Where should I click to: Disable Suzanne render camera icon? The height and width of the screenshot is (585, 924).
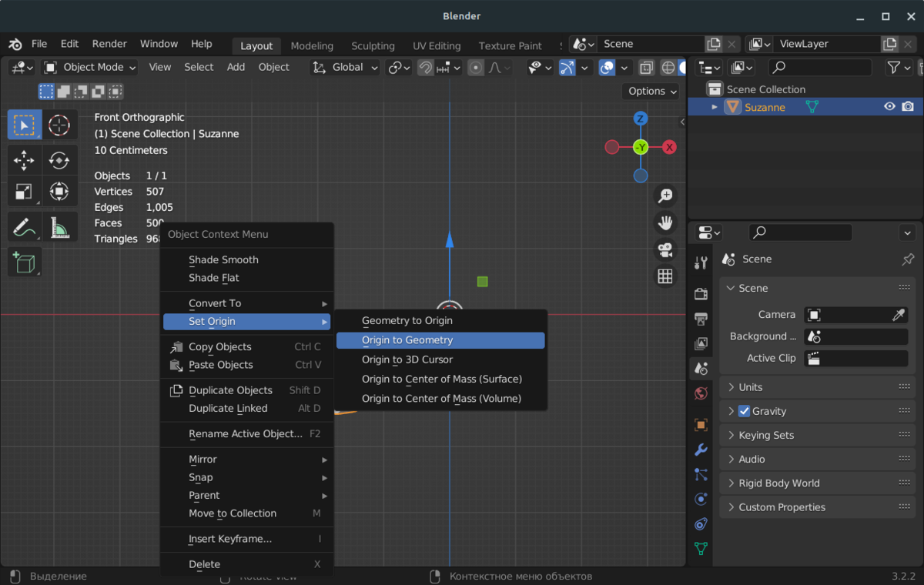coord(908,107)
